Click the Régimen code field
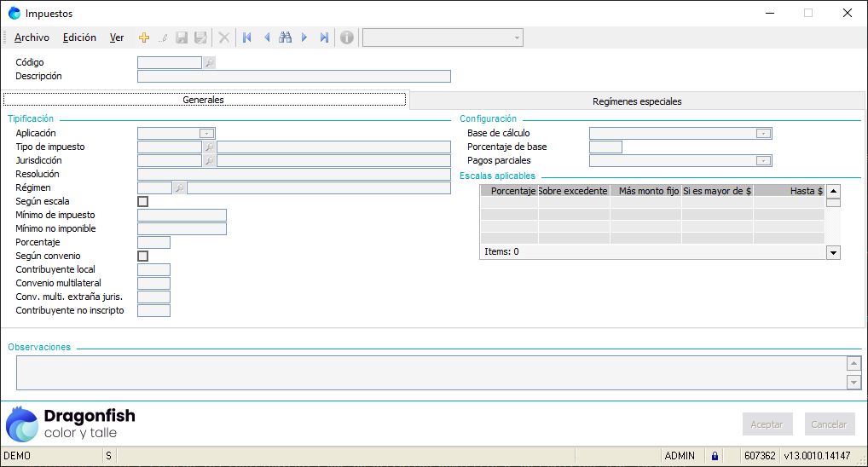This screenshot has height=467, width=868. [x=154, y=188]
